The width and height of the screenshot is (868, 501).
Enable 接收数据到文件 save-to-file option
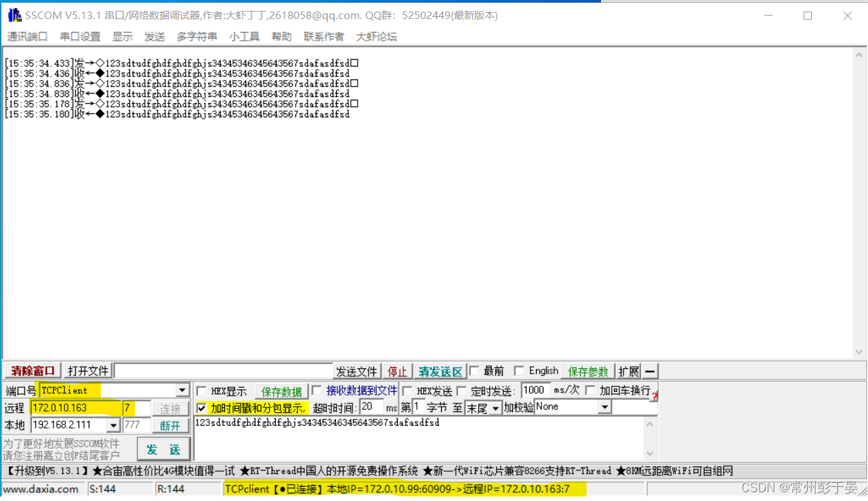coord(316,390)
